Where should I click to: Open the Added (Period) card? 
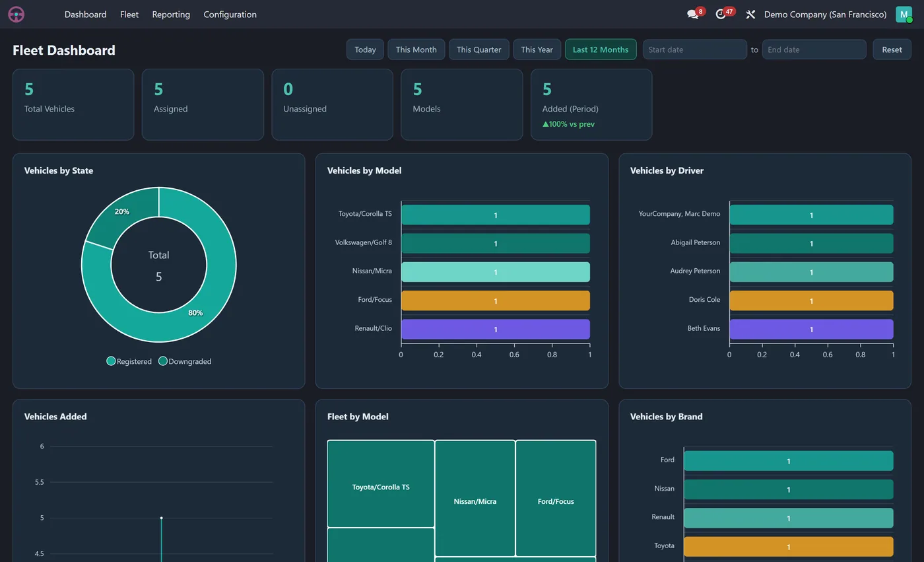[x=591, y=104]
